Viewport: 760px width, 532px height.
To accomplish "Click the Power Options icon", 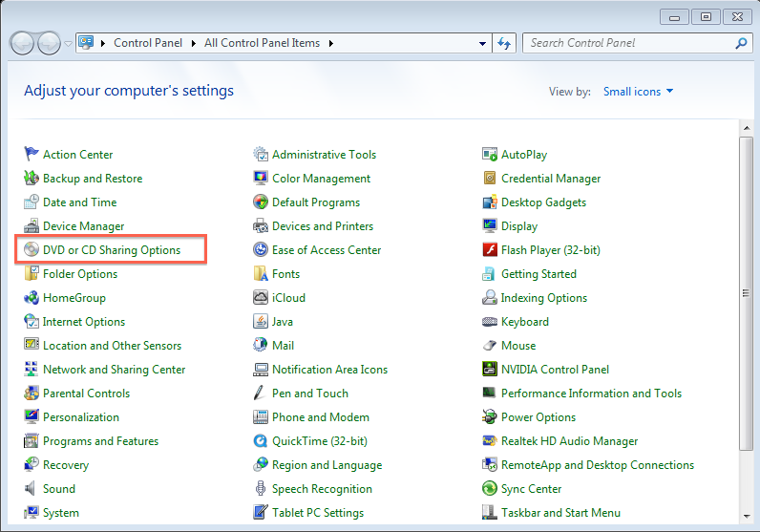I will click(490, 416).
